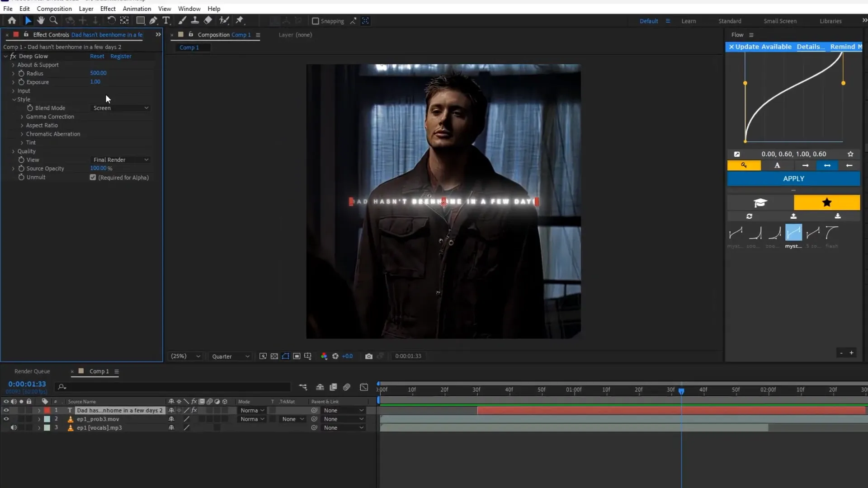This screenshot has width=868, height=488.
Task: Enable the Snapping checkbox
Action: pos(316,21)
